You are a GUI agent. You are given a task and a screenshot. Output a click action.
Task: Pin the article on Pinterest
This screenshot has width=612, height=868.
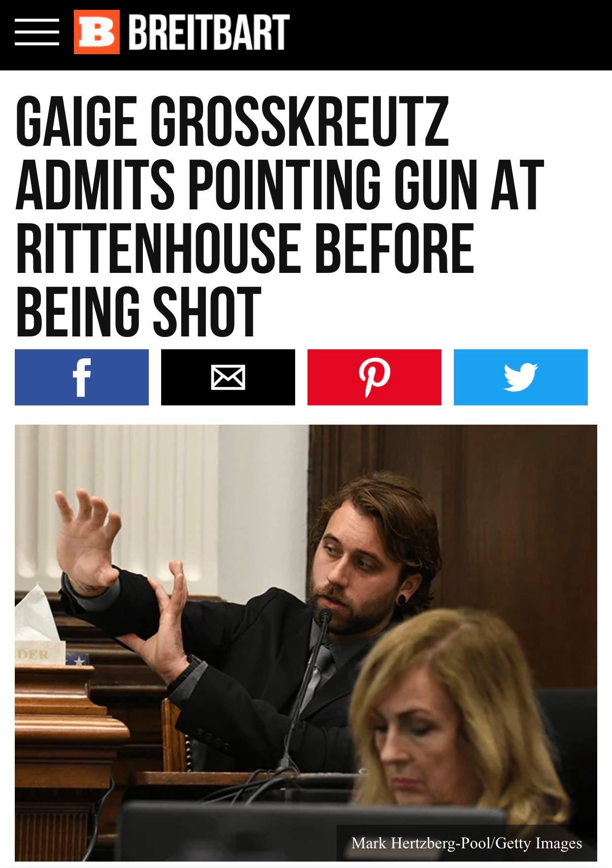374,377
